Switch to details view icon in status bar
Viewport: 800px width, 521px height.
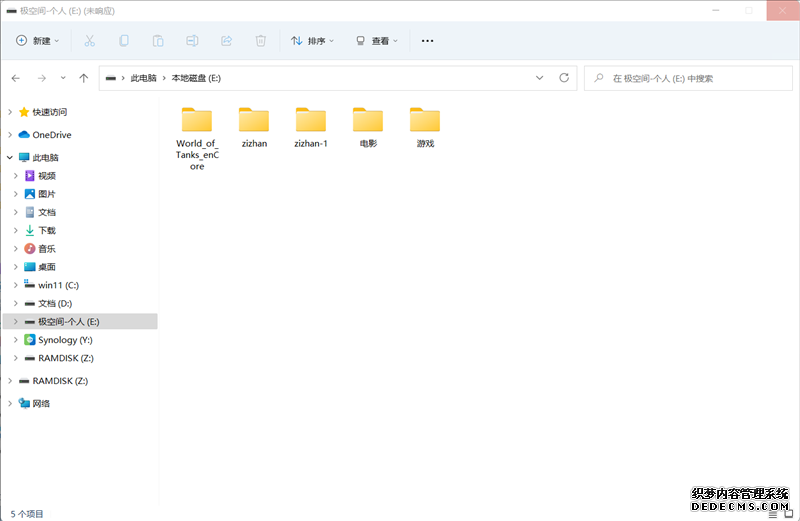tap(773, 514)
